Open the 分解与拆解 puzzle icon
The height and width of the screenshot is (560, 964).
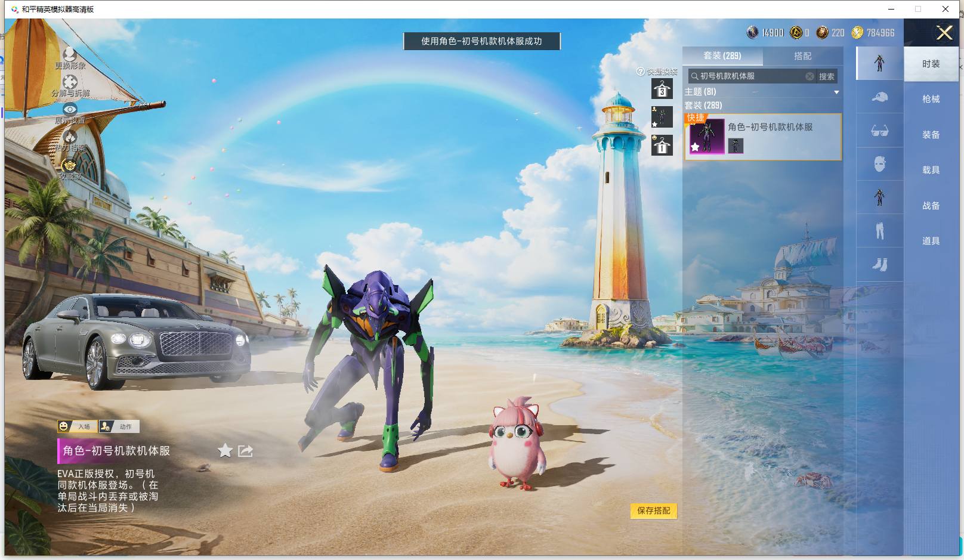[x=70, y=82]
